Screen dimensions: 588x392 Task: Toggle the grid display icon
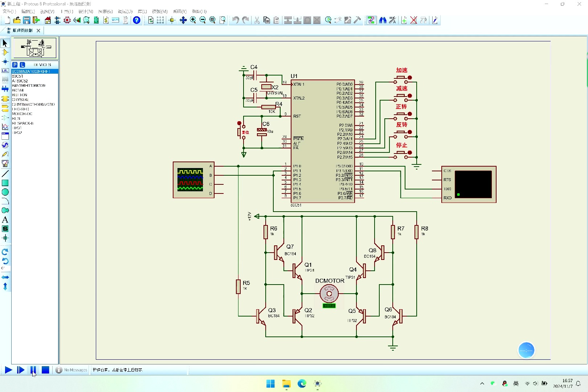tap(160, 20)
